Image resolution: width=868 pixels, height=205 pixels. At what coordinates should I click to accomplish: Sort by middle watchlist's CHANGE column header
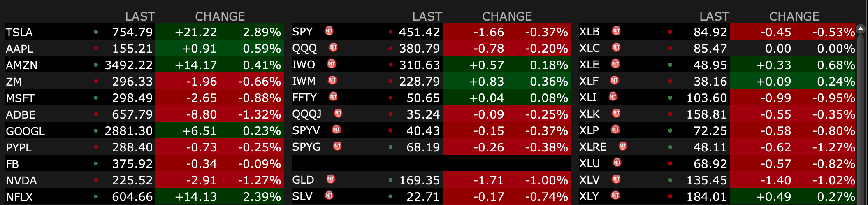coord(507,16)
